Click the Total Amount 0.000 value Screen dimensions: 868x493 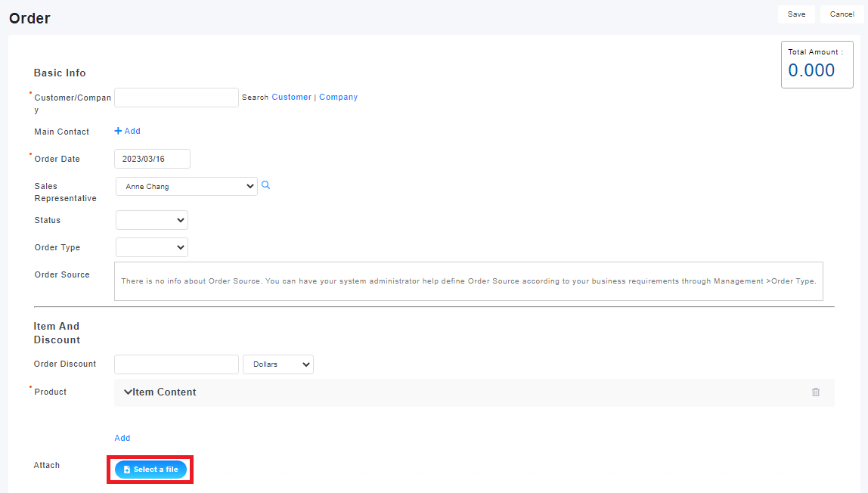coord(811,70)
